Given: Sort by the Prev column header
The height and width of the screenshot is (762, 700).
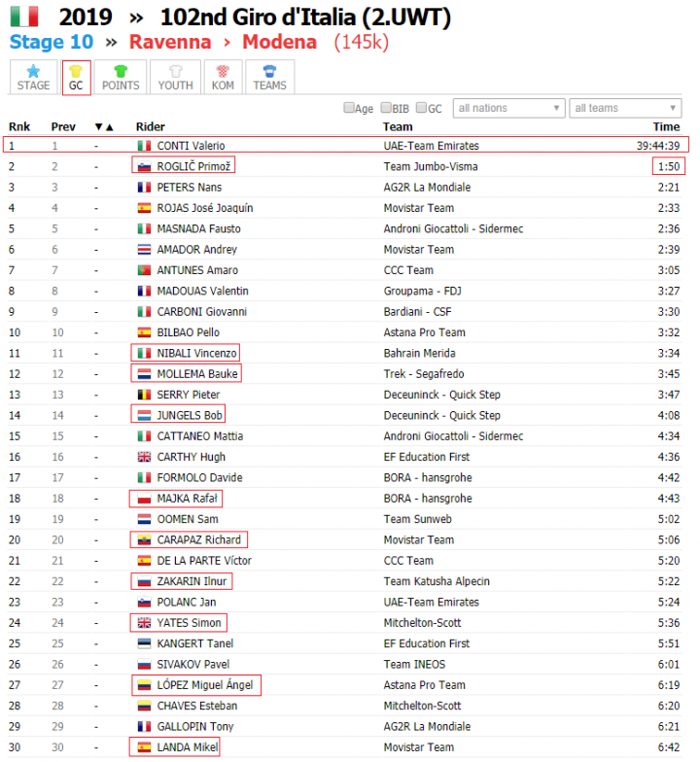Looking at the screenshot, I should (x=63, y=126).
